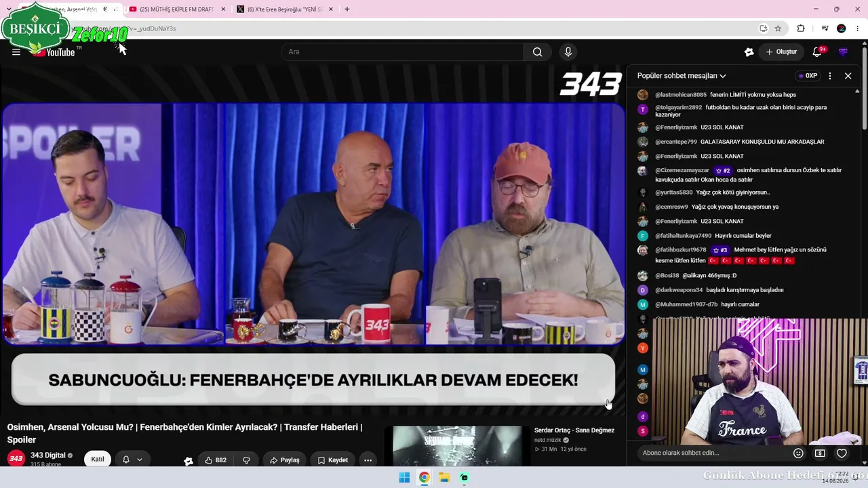868x488 pixels.
Task: Click the Katıl join button
Action: [x=98, y=460]
